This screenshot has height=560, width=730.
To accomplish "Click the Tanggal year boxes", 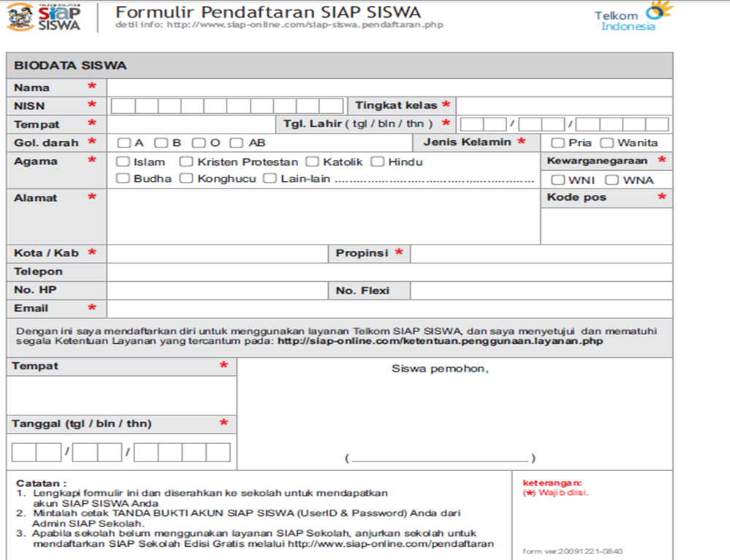I will tap(182, 452).
